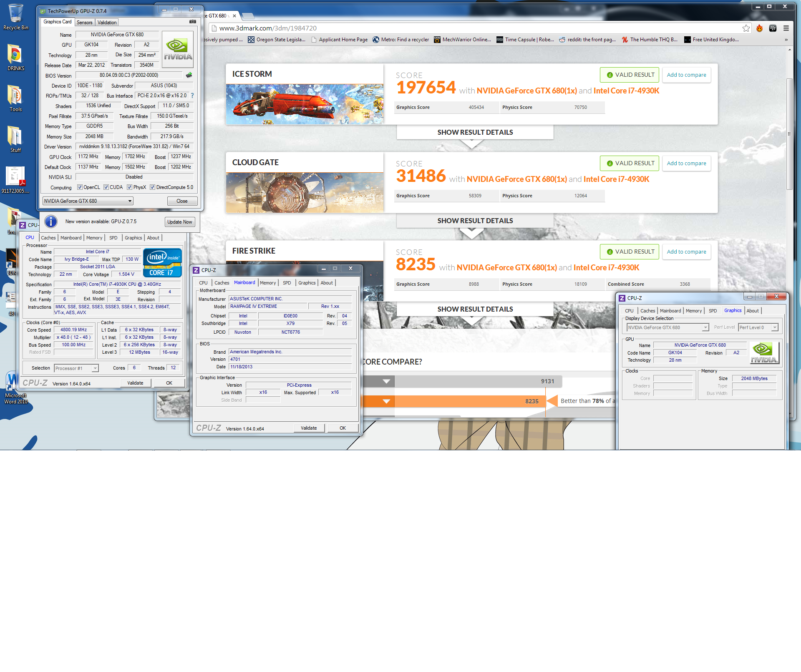This screenshot has height=672, width=801.
Task: Open Oregon State Legislature bookmark
Action: [277, 40]
